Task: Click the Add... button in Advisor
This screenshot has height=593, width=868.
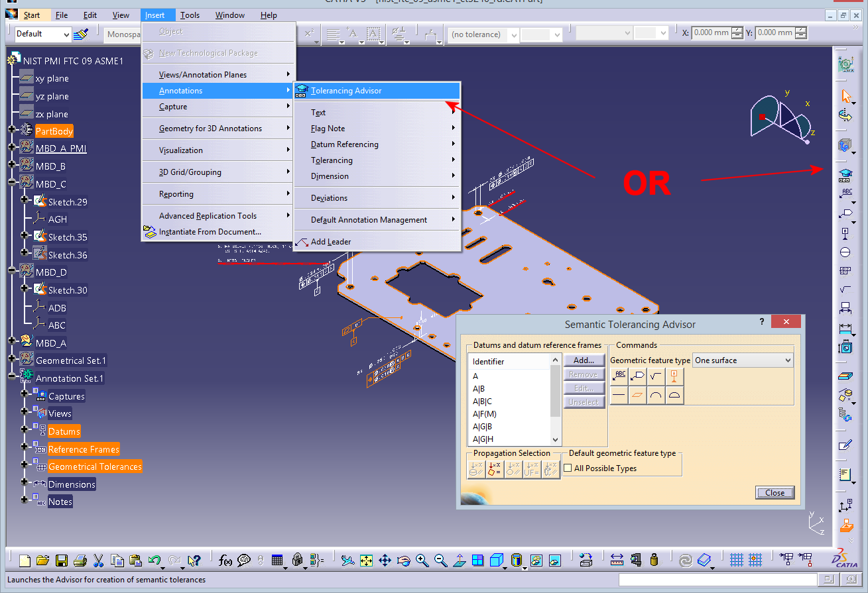Action: (584, 360)
